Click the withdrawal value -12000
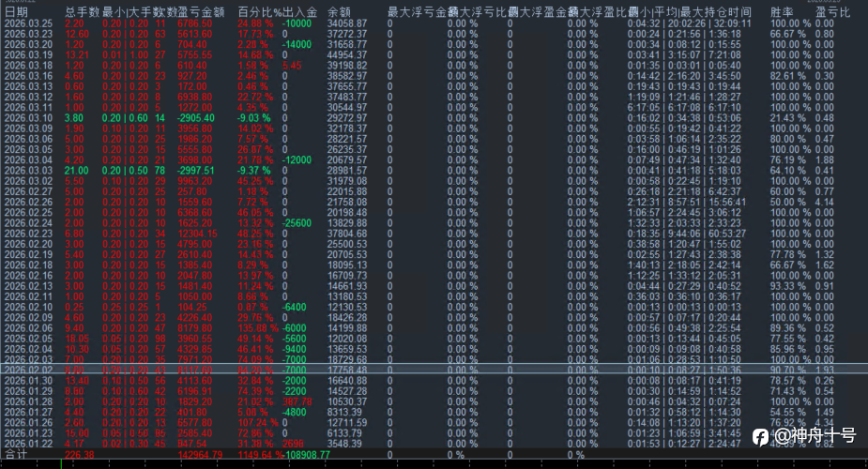868x469 pixels. pyautogui.click(x=297, y=160)
